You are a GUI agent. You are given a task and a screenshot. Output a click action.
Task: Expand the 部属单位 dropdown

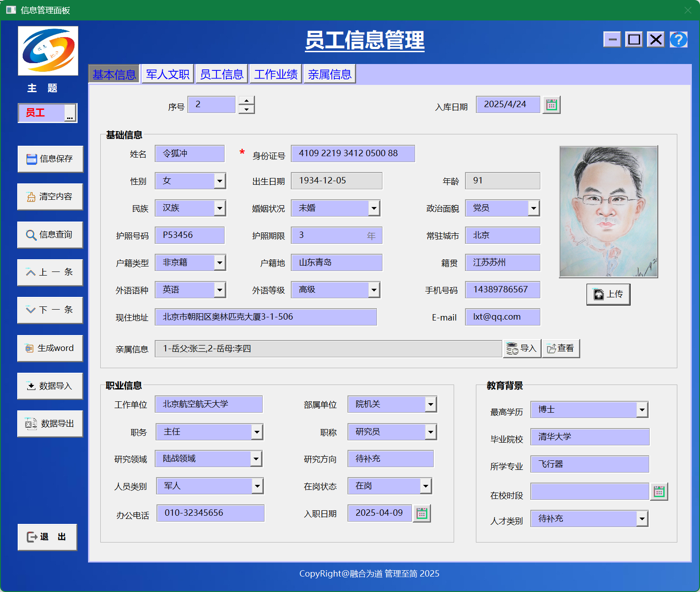pos(431,404)
